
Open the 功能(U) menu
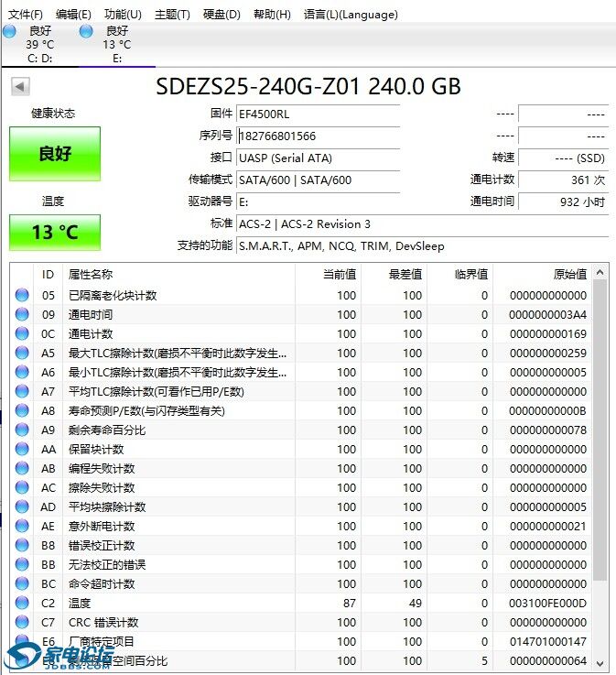click(x=123, y=15)
